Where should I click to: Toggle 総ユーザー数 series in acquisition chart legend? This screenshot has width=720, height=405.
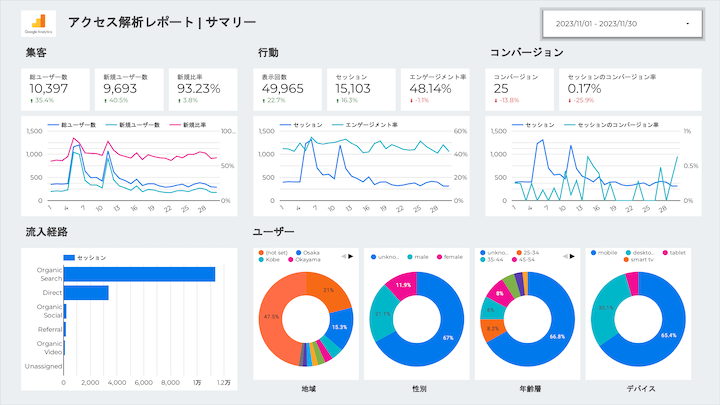75,125
